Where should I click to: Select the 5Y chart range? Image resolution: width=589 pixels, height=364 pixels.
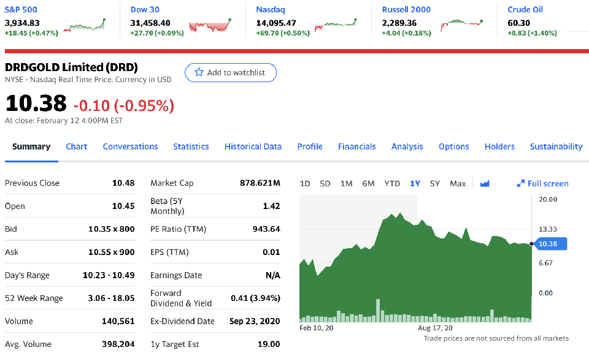[x=435, y=183]
